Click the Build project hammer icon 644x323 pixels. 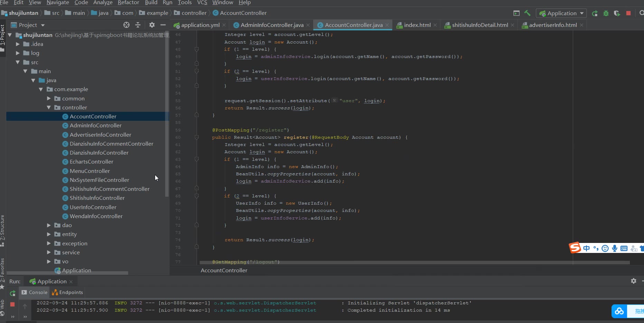pos(527,13)
